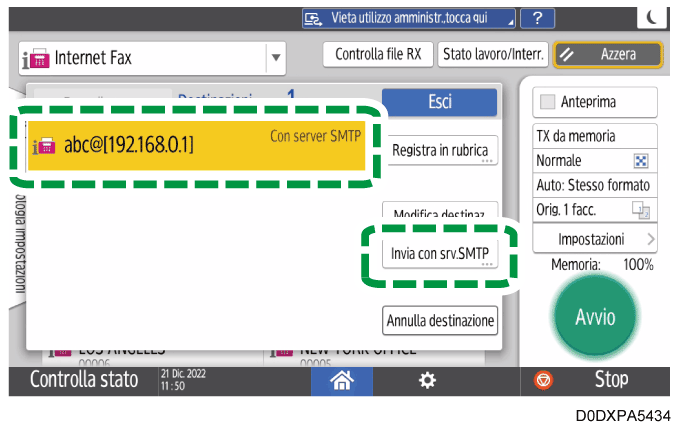This screenshot has height=426, width=675.
Task: Tap the moon energy saver icon
Action: pos(653,17)
